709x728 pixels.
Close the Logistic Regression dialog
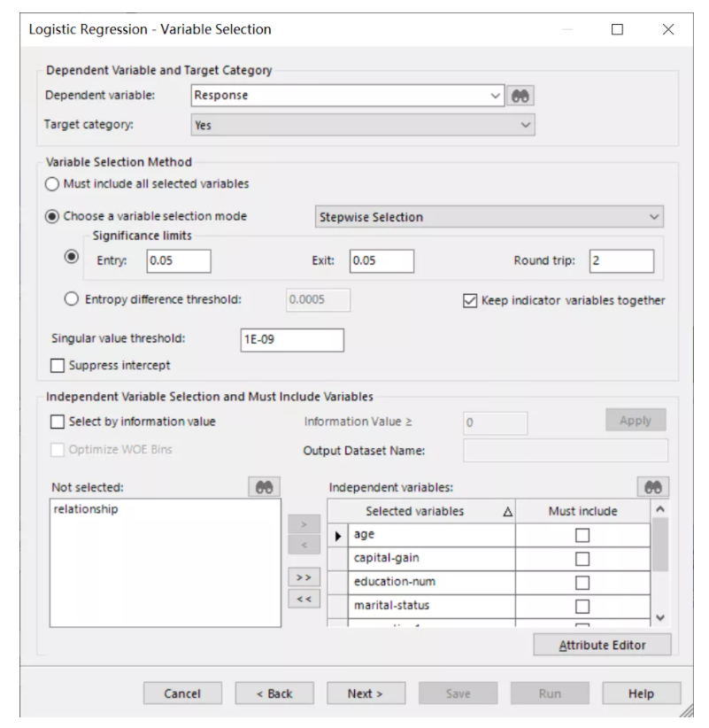point(668,30)
